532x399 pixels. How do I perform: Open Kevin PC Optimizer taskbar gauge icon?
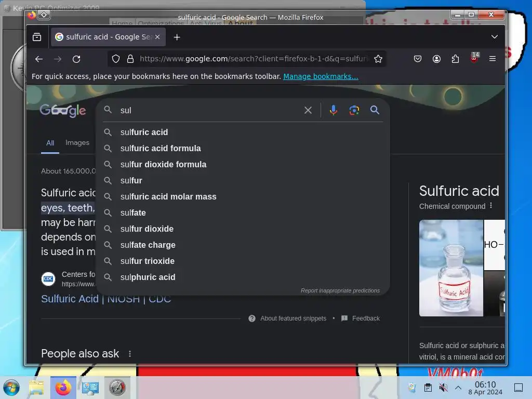tap(117, 388)
